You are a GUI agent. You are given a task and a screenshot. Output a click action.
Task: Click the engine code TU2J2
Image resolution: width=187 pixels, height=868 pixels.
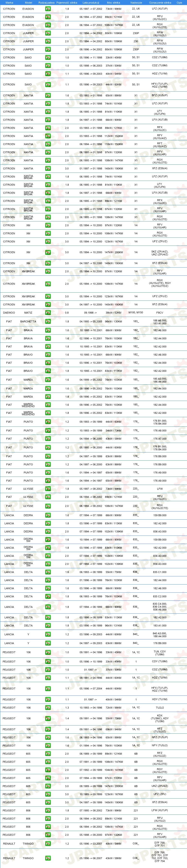(x=160, y=708)
